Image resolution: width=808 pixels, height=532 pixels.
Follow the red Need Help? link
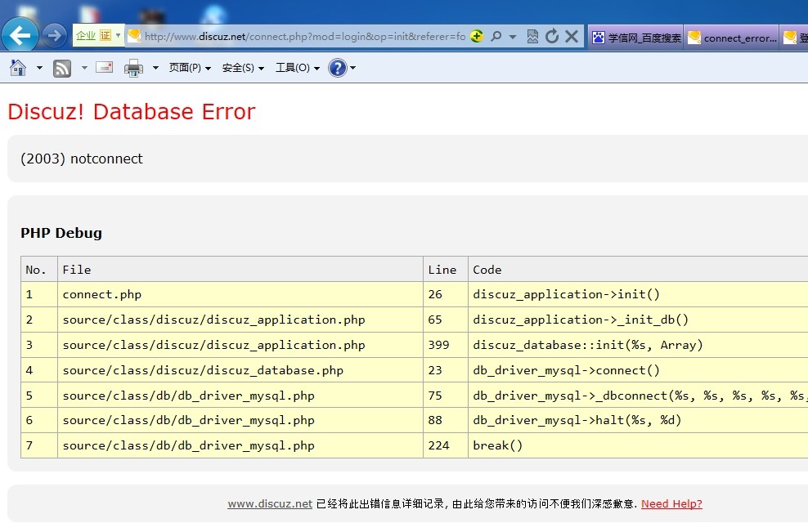(x=671, y=504)
